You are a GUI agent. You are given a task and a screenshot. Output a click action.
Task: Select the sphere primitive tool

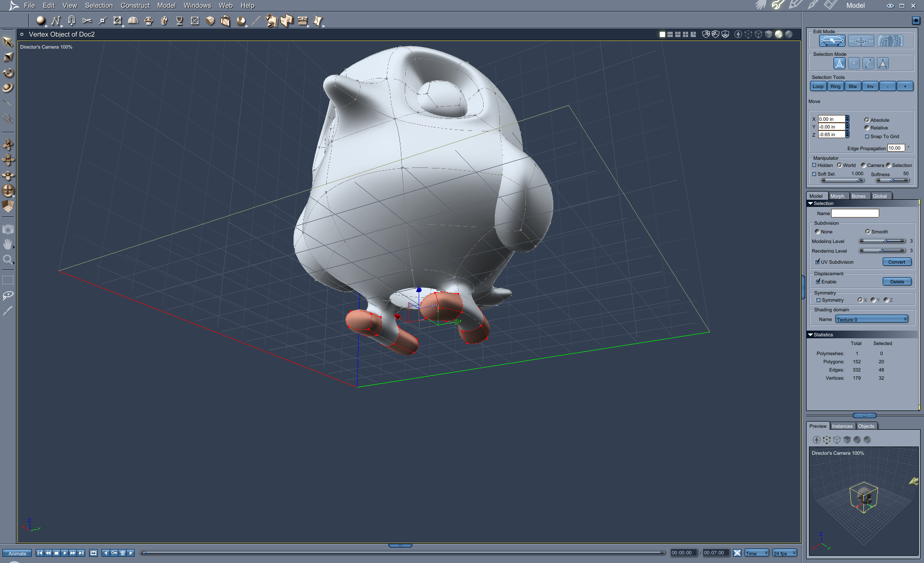coord(40,20)
